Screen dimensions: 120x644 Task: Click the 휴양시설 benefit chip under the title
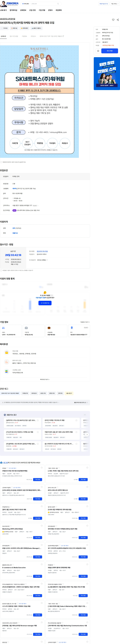14,28
